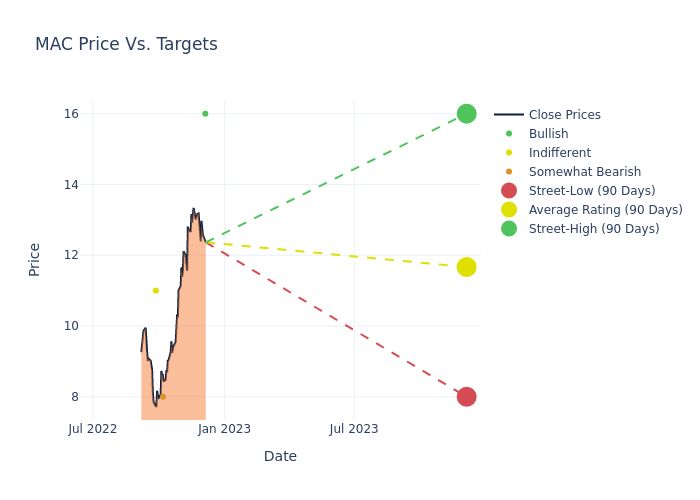Click the Average Rating (90 Days) legend marker
The image size is (700, 500).
pos(509,210)
